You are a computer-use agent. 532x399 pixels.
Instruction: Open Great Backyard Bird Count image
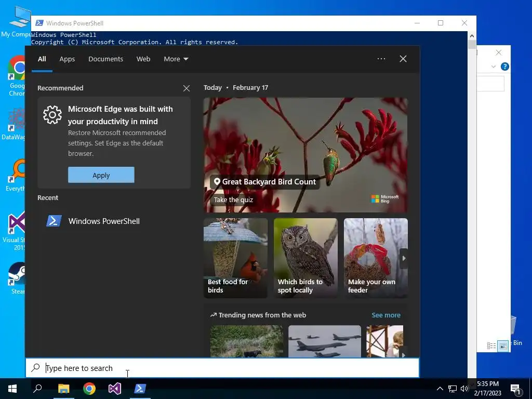[x=305, y=155]
